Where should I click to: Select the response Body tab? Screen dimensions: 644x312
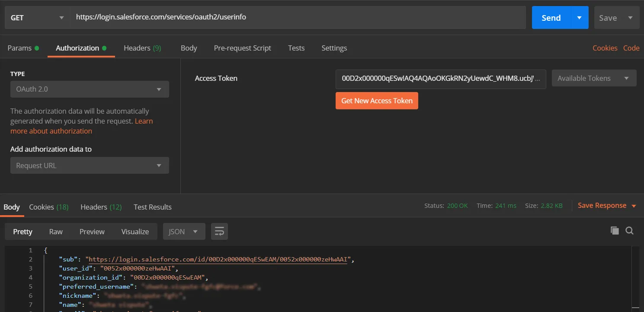coord(12,207)
